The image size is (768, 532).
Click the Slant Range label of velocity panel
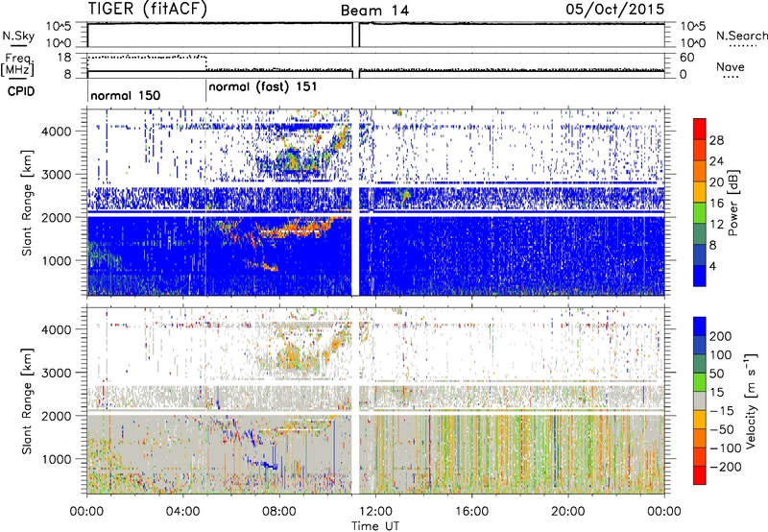click(x=28, y=400)
